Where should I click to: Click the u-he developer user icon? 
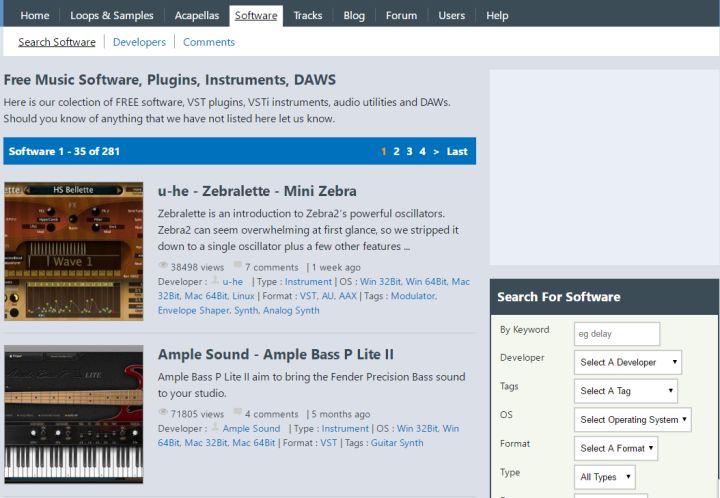214,282
